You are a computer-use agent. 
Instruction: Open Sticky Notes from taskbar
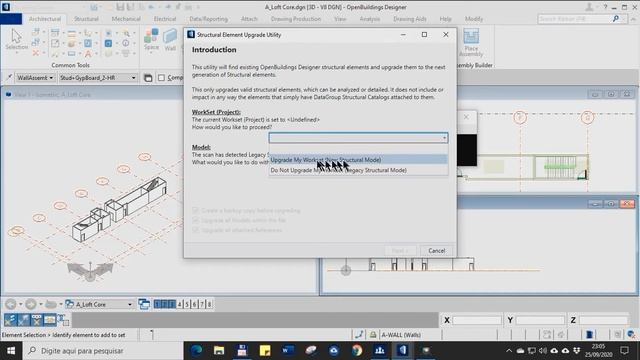pyautogui.click(x=265, y=351)
